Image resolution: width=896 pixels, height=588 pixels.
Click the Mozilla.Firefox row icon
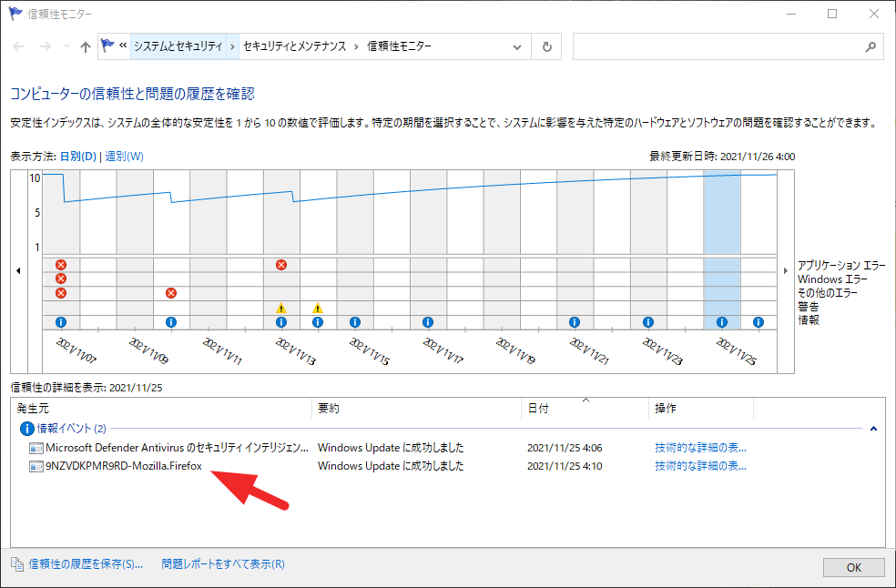click(x=36, y=466)
